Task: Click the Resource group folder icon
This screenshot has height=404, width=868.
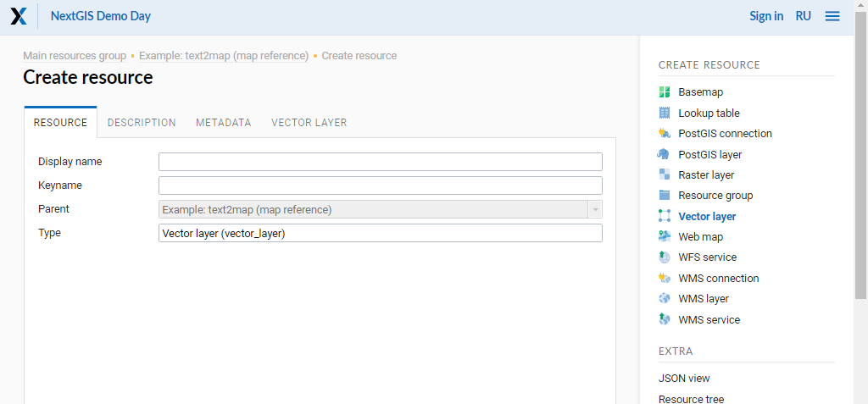Action: 665,196
